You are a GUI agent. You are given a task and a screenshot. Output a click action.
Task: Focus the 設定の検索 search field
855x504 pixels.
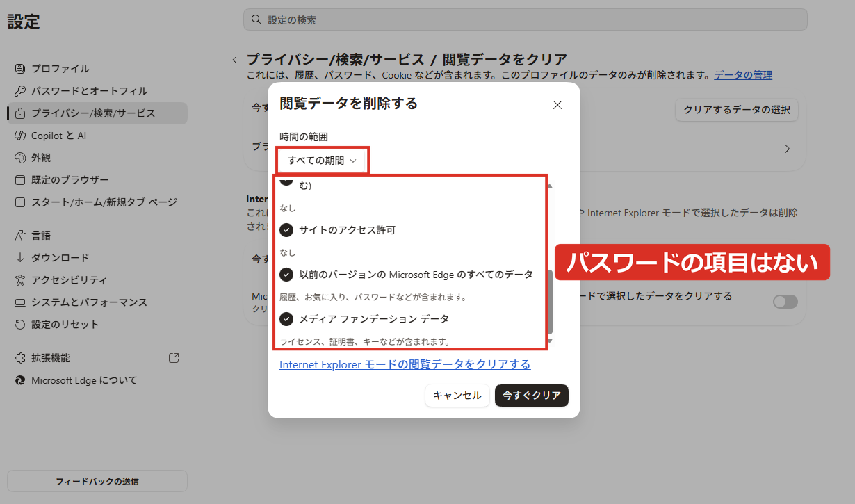click(525, 19)
